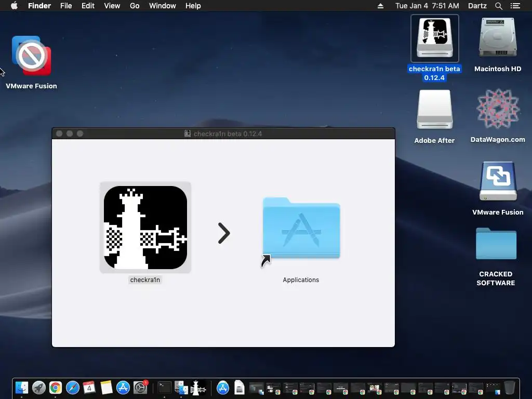Open the File menu

tap(66, 6)
